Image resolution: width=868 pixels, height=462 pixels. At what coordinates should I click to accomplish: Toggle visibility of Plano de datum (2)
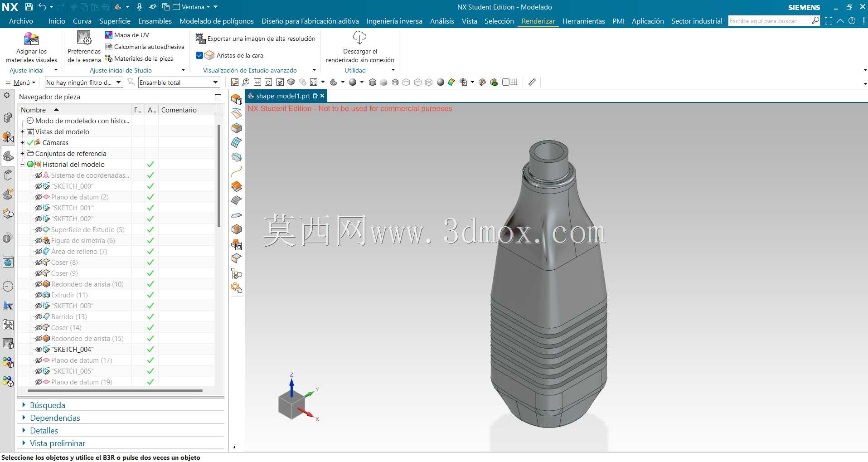(x=39, y=197)
